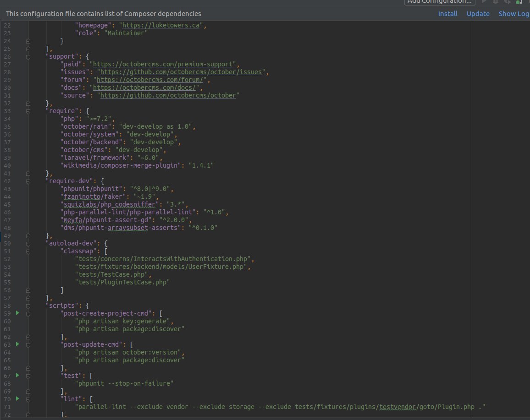Screen dimensions: 530x420
Task: Click the "dms/phpunit-arraysubset-asserts" key
Action: pyautogui.click(x=121, y=228)
